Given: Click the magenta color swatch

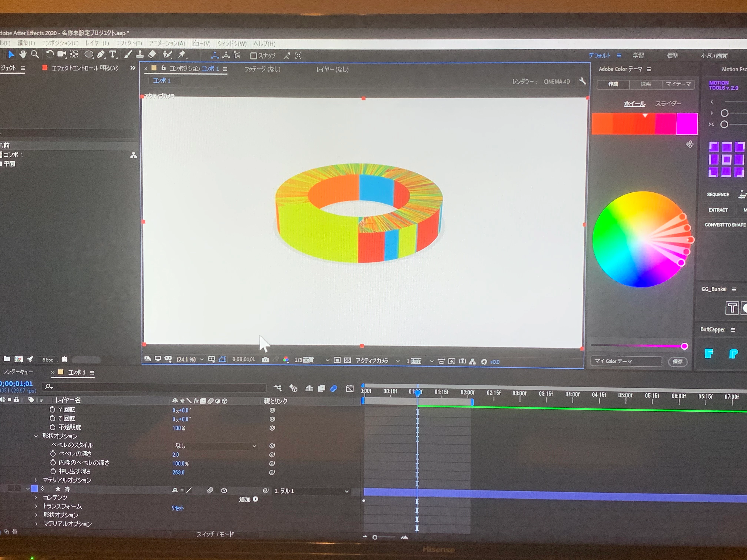Looking at the screenshot, I should pos(687,124).
